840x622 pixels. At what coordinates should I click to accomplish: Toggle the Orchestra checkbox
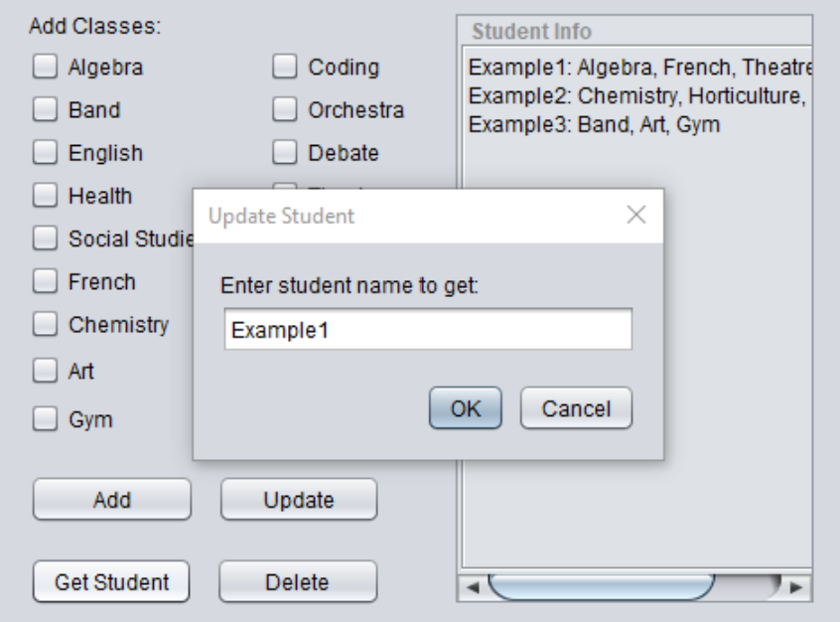[284, 109]
